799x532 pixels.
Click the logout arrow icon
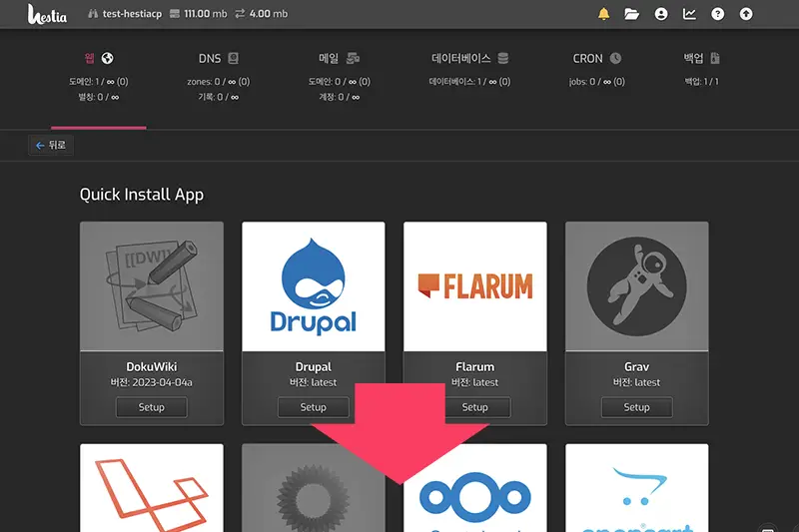click(746, 14)
